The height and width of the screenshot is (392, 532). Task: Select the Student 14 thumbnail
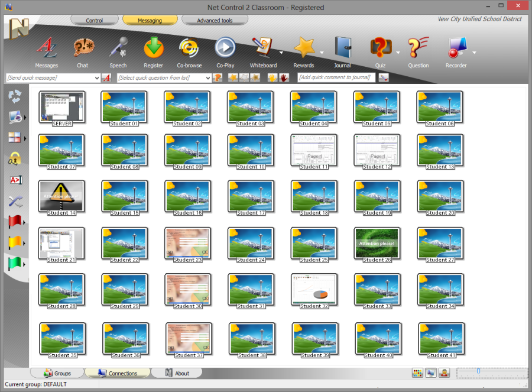[61, 197]
